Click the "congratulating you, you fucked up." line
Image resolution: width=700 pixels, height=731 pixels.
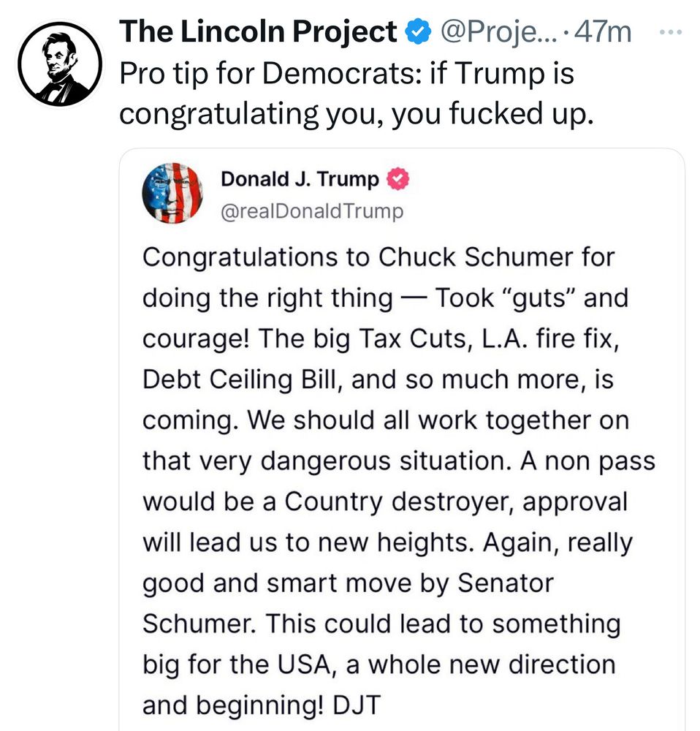[x=352, y=113]
